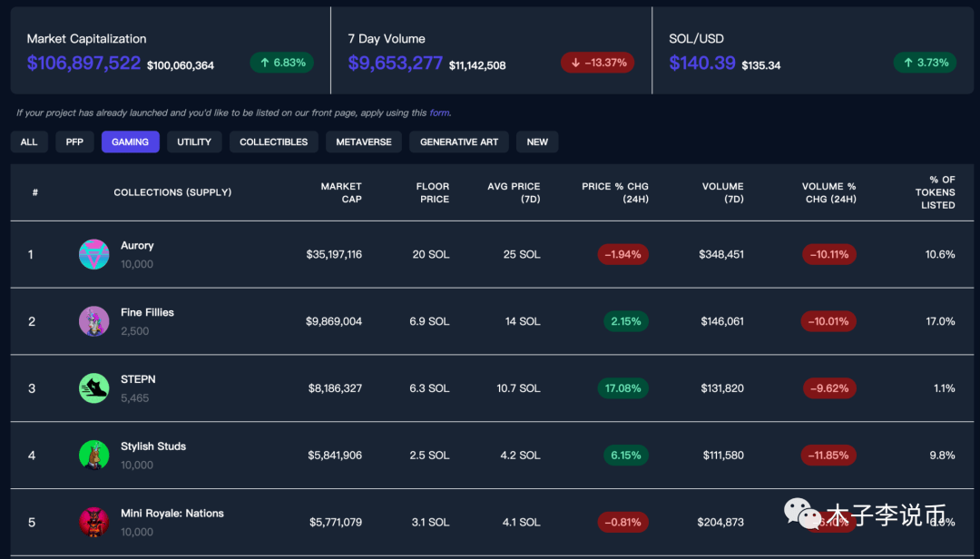Open the listing application form link

click(439, 113)
